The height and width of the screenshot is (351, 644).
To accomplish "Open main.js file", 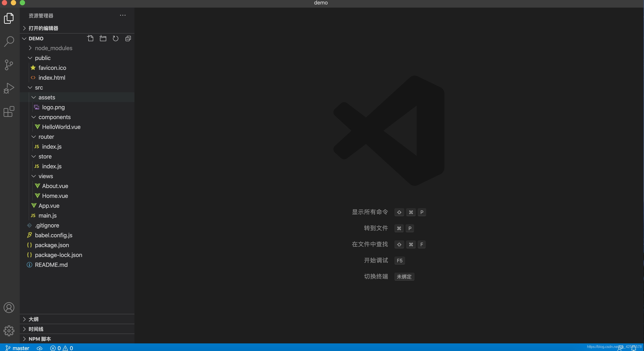I will 77,216.
